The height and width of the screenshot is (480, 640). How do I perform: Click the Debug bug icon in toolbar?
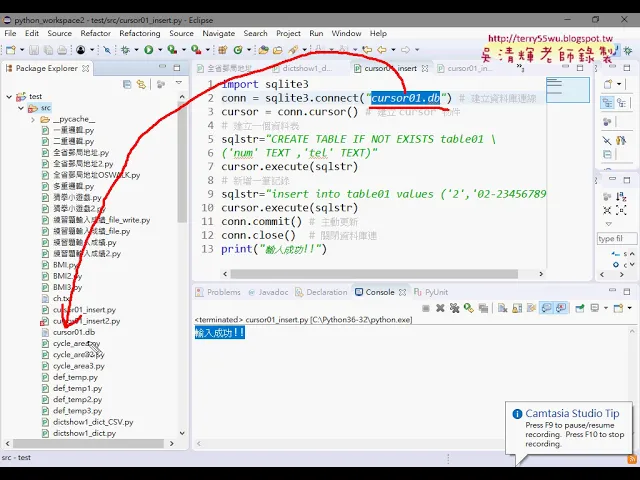[125, 50]
